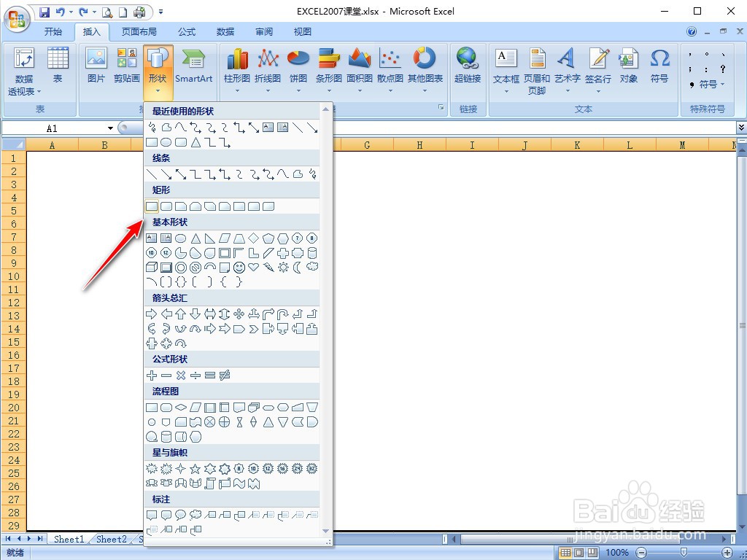Image resolution: width=747 pixels, height=560 pixels.
Task: Click the Select All corner button
Action: (x=14, y=144)
